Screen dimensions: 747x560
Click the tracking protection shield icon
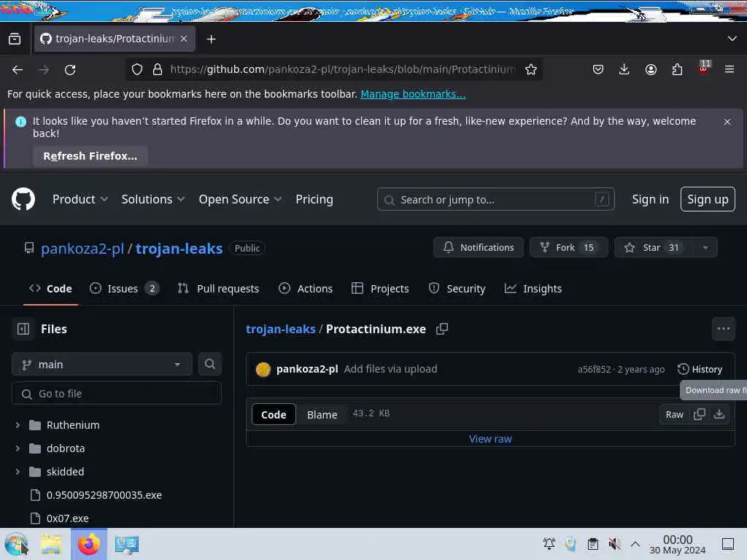point(137,69)
